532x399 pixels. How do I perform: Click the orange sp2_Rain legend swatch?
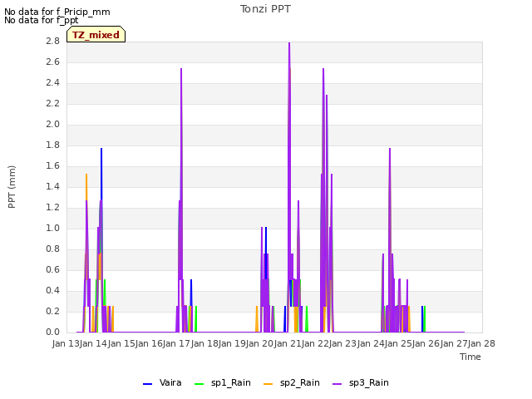click(x=268, y=384)
